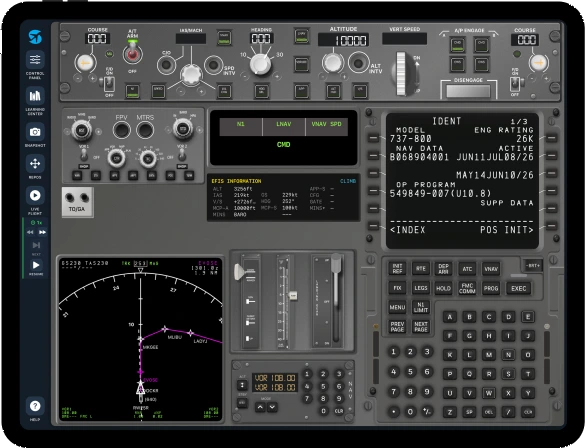This screenshot has height=448, width=585.
Task: Increase IAS/MACH with the plus button
Action: point(201,91)
